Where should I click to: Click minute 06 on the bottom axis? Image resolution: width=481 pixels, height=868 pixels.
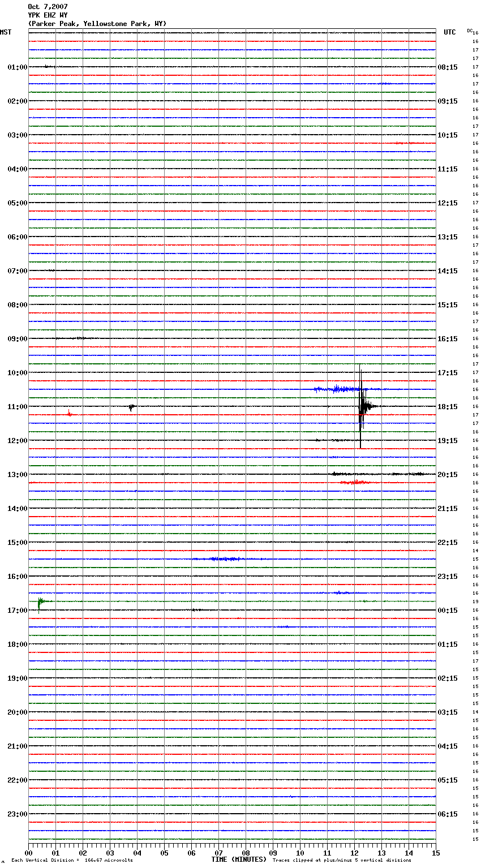[x=191, y=853]
